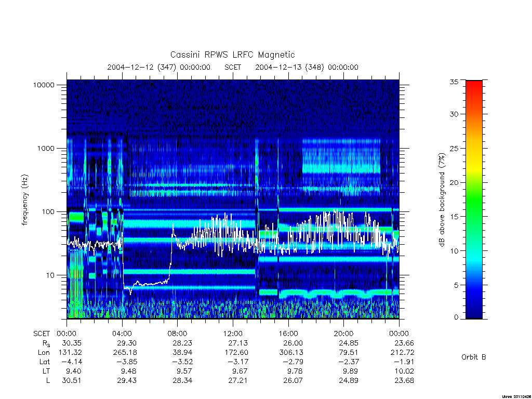Image resolution: width=532 pixels, height=399 pixels.
Task: Click the Lat value '-2.79'
Action: coord(292,362)
